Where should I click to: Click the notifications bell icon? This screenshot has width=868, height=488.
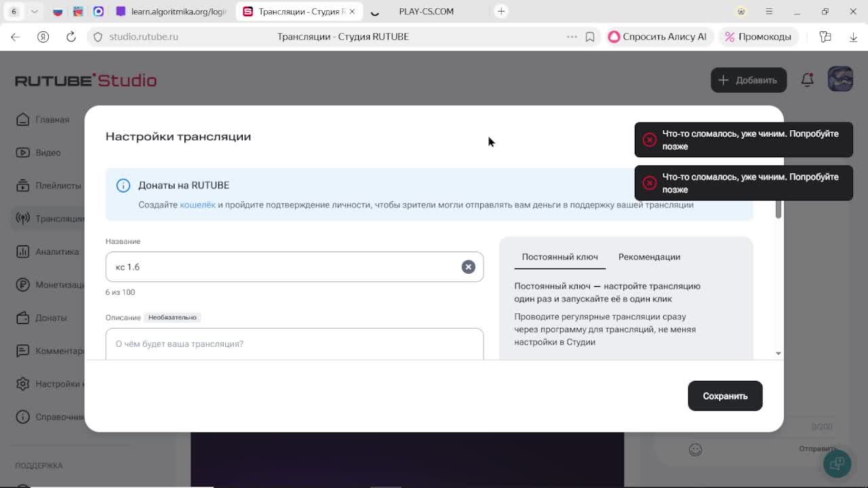click(807, 80)
